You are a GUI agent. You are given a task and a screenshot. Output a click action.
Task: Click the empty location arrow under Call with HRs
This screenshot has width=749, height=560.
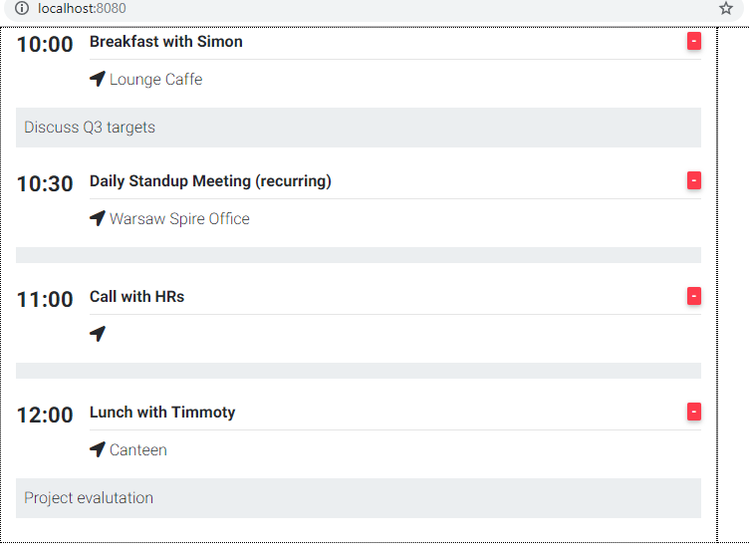coord(98,334)
